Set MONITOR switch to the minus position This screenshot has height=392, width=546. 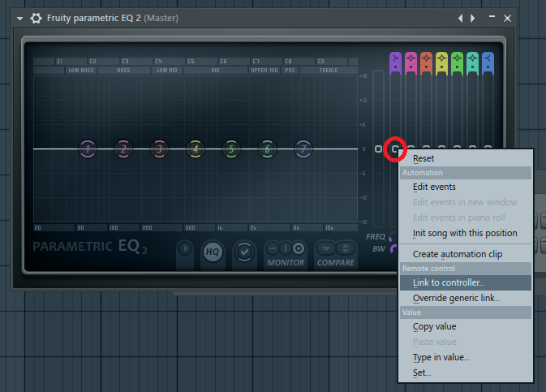pyautogui.click(x=273, y=248)
